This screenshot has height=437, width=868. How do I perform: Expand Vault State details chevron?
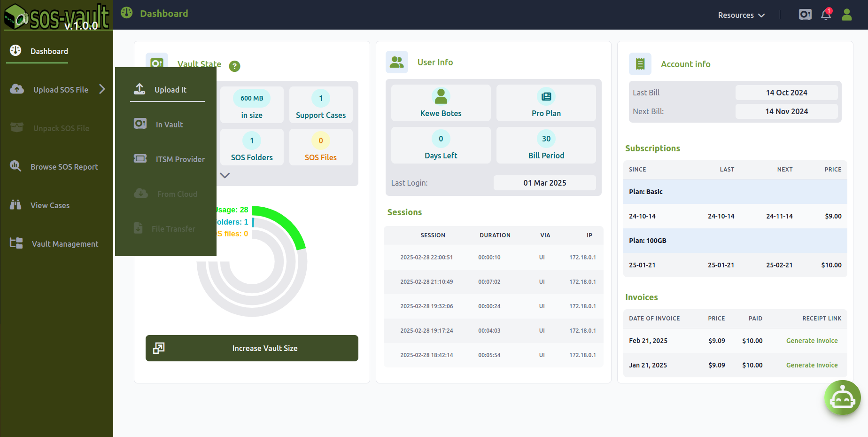225,175
